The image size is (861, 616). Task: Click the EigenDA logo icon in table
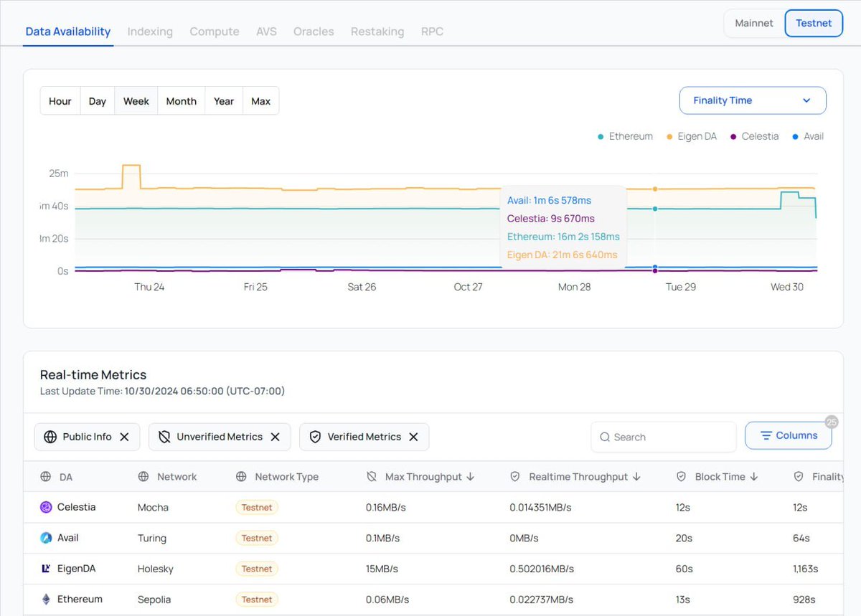pos(46,569)
